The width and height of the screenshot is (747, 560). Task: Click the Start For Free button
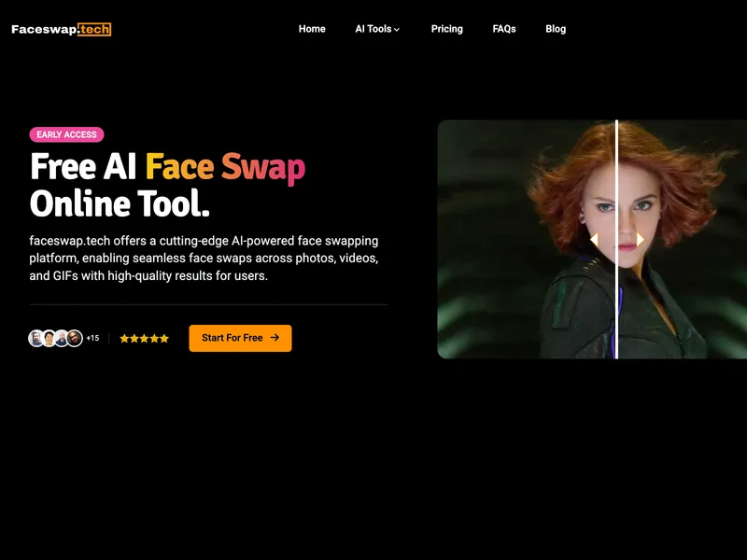click(x=240, y=338)
